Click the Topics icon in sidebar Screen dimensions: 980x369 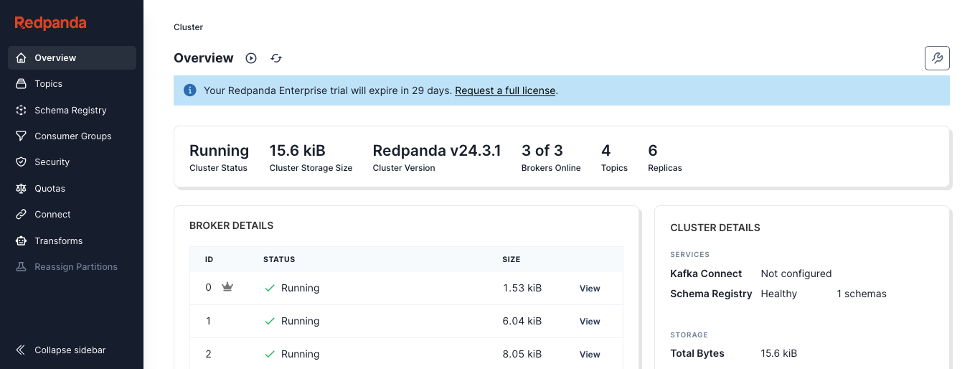pos(22,84)
